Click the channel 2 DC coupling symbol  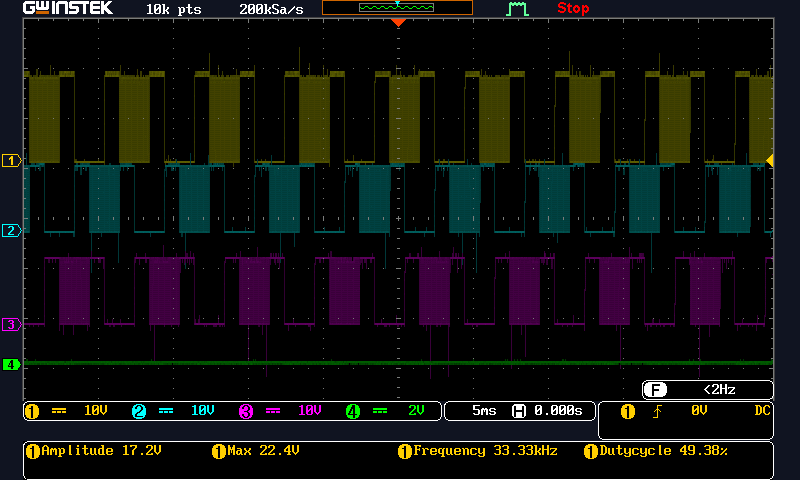point(166,411)
